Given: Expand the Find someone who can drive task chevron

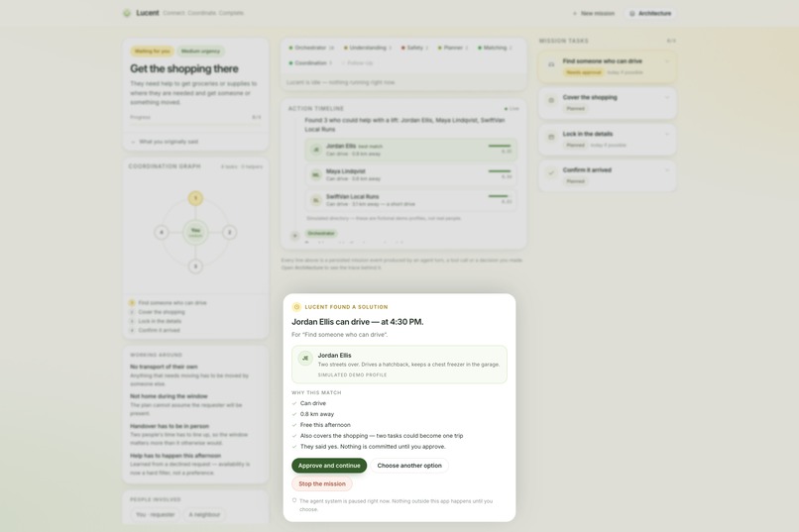Looking at the screenshot, I should (667, 61).
